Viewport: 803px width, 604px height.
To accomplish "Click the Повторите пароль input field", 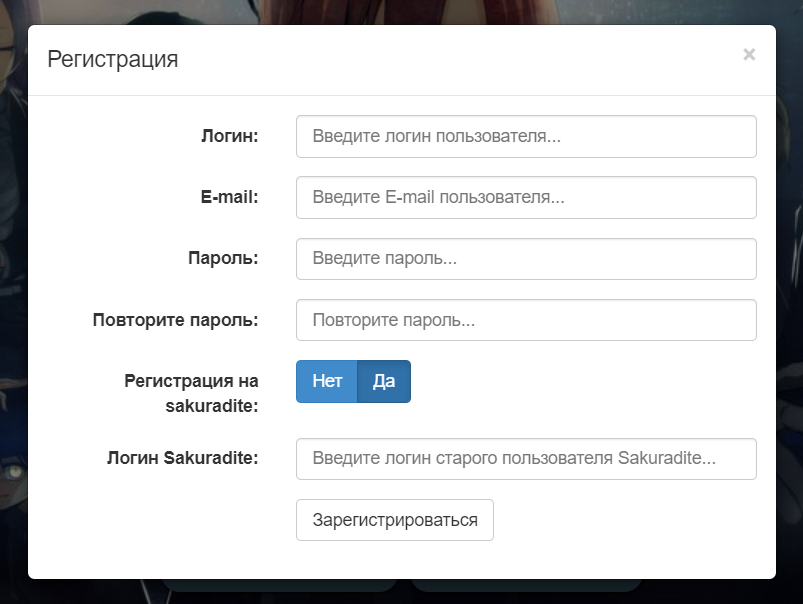I will (x=526, y=321).
